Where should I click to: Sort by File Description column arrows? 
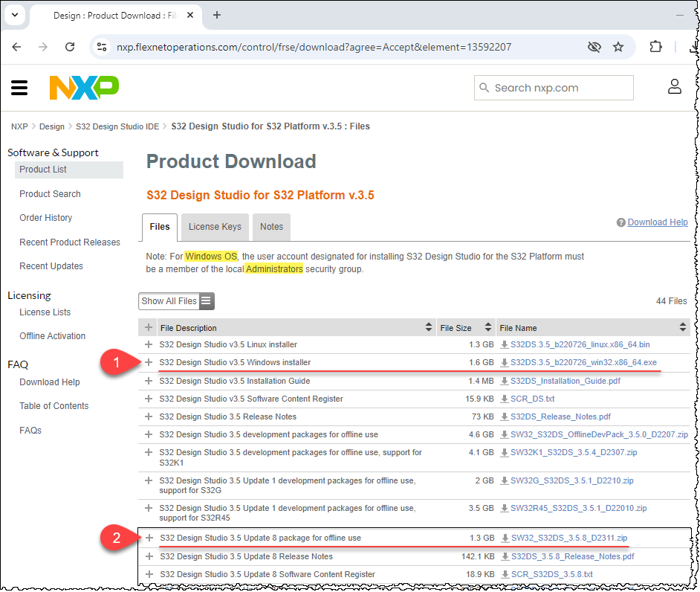(x=429, y=327)
